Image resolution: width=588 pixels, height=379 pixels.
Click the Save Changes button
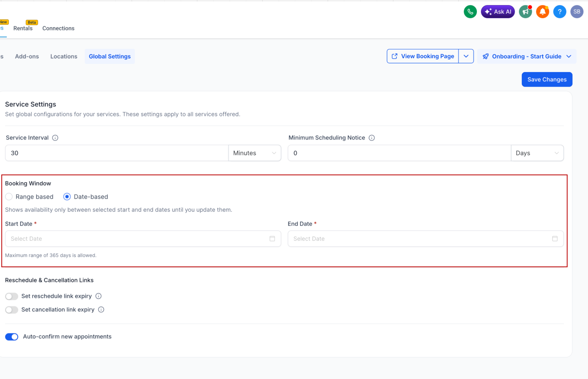[546, 79]
